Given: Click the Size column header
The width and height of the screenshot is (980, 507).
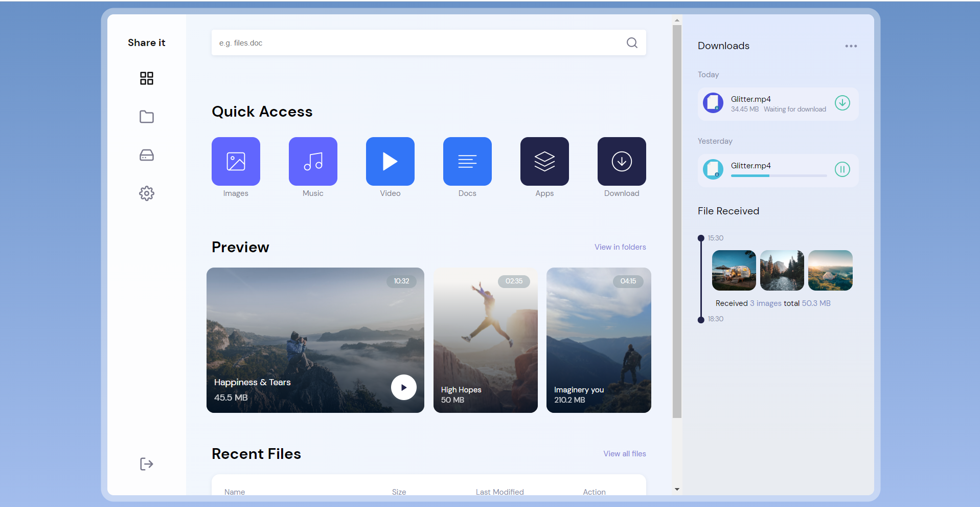Looking at the screenshot, I should tap(399, 492).
